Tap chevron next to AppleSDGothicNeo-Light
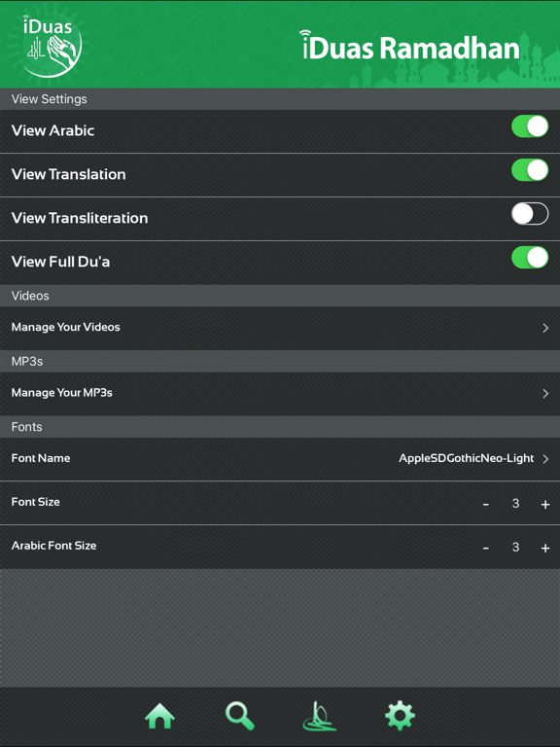560x747 pixels. tap(545, 459)
